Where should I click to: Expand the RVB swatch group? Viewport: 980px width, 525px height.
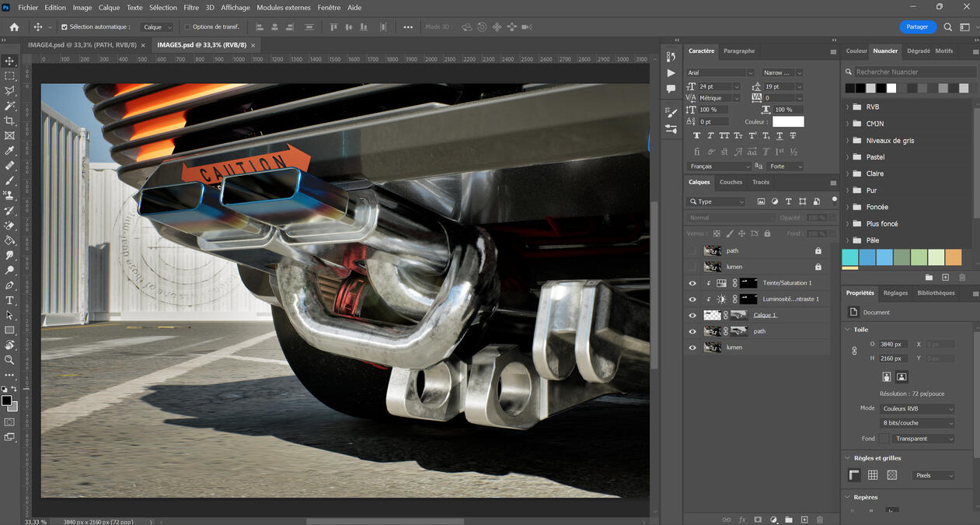pyautogui.click(x=849, y=107)
